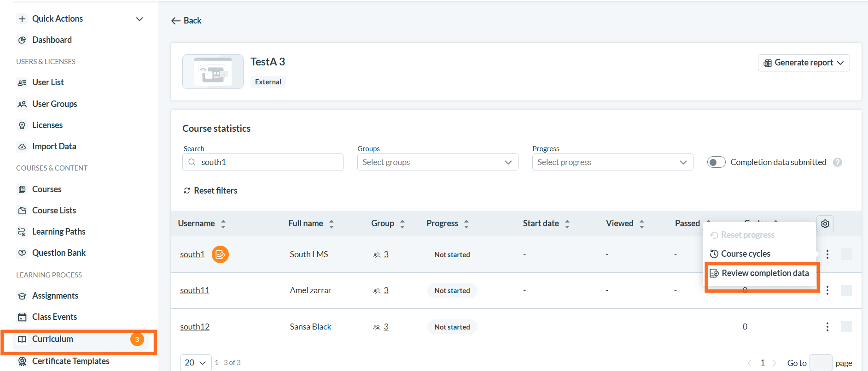Toggle the Completion data submitted switch
Screen dimensions: 868x371
[x=716, y=162]
